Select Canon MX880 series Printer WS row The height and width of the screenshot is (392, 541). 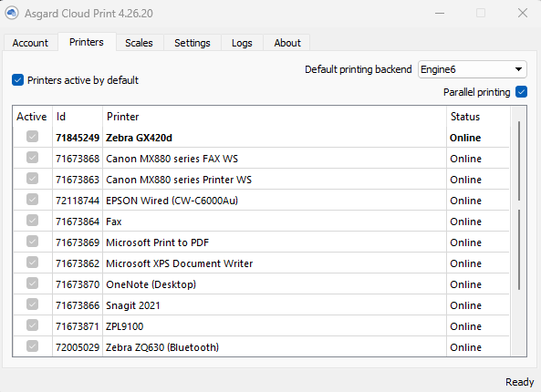(x=261, y=180)
